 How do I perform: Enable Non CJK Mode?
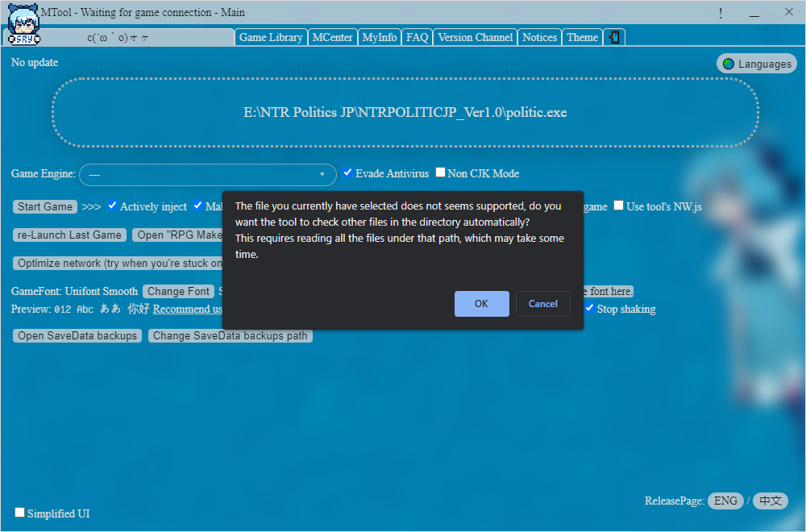point(440,172)
